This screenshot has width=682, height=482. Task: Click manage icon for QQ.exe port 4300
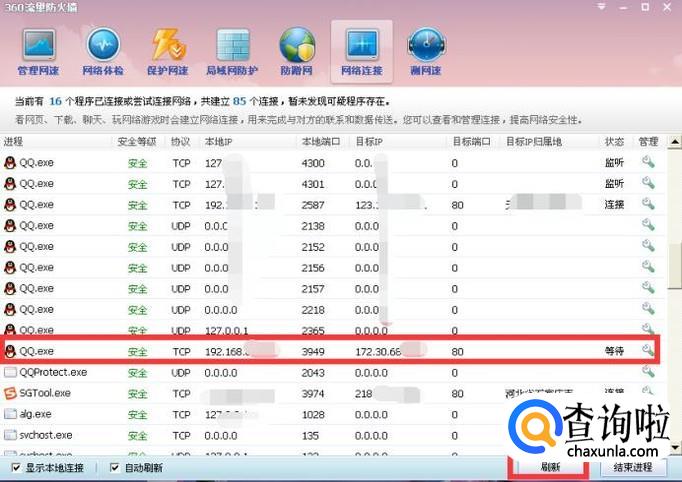coord(648,162)
